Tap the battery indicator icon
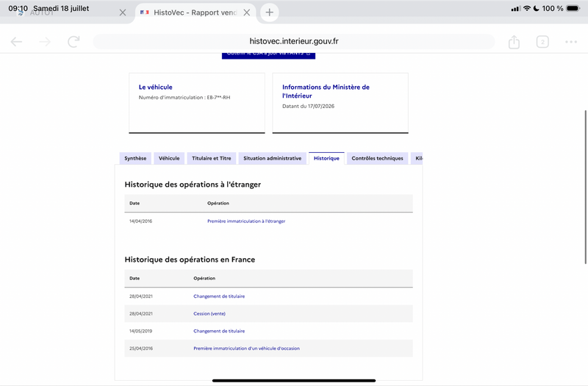The height and width of the screenshot is (386, 588). click(573, 8)
